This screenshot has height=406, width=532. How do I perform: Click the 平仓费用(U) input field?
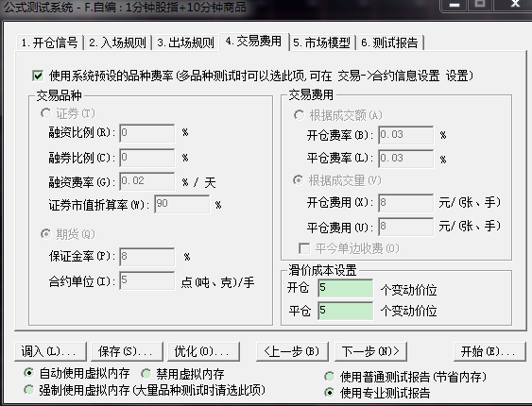(405, 227)
